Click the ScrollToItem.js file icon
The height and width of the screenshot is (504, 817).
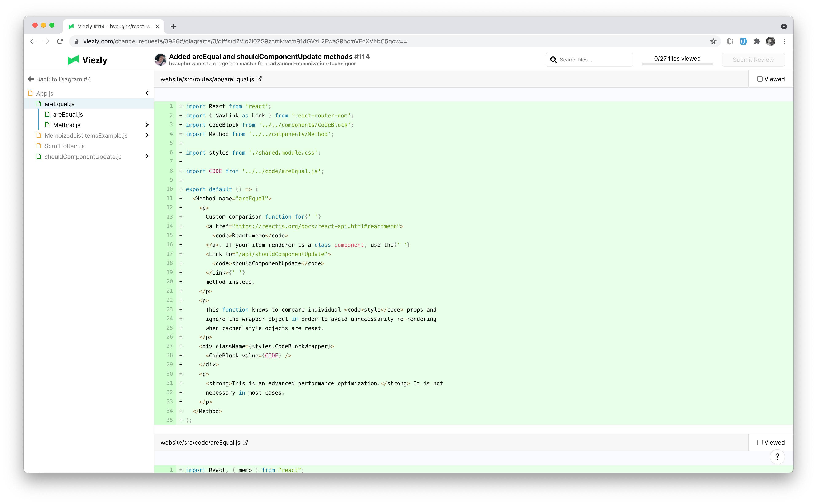coord(39,146)
